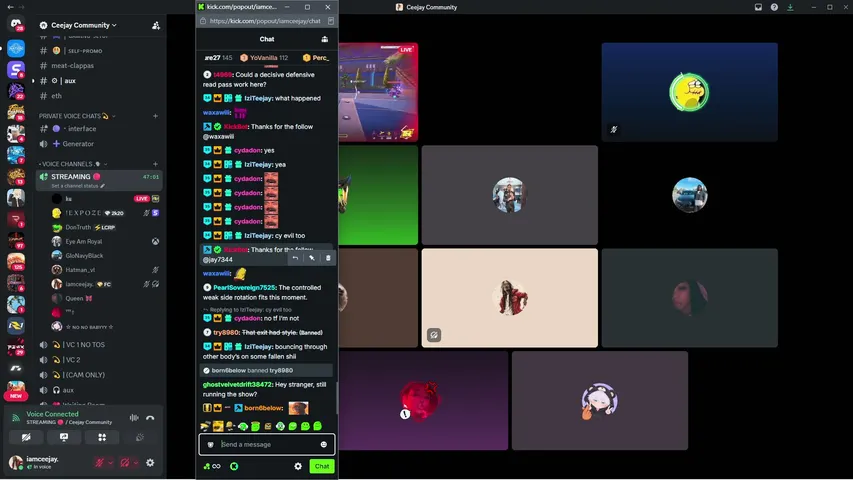This screenshot has height=480, width=853.
Task: Click the channel points icon in Kick chat
Action: click(212, 466)
